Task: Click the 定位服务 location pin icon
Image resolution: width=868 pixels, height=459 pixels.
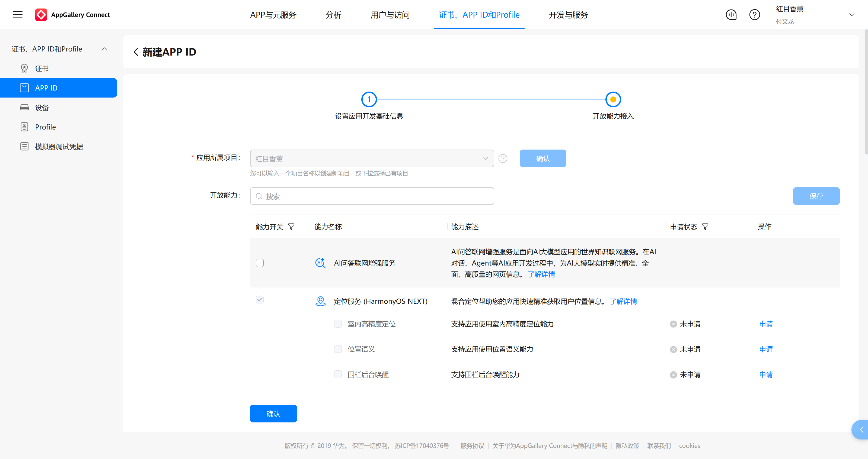Action: (x=320, y=301)
